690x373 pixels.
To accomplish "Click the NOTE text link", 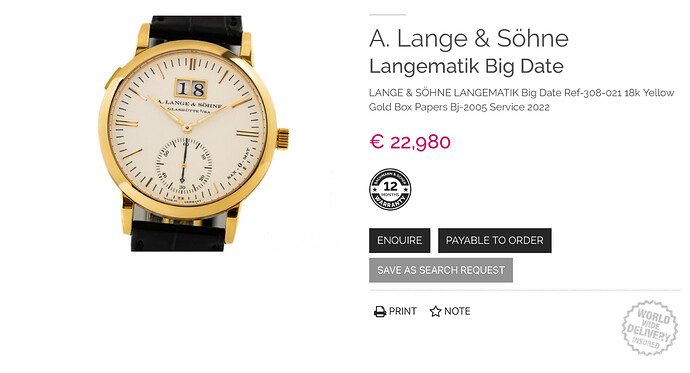I will click(457, 311).
